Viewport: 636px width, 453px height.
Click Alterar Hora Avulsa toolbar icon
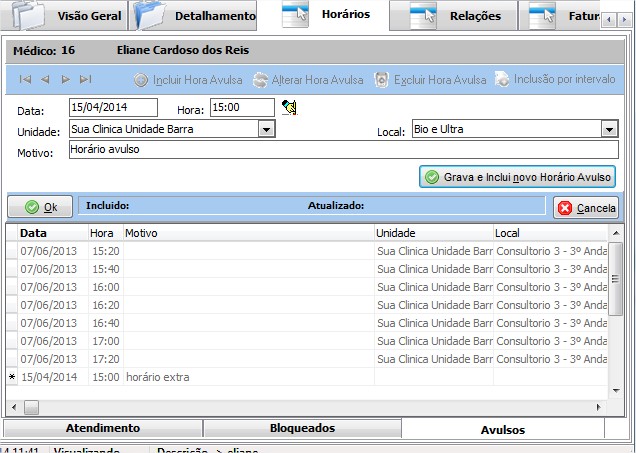260,79
